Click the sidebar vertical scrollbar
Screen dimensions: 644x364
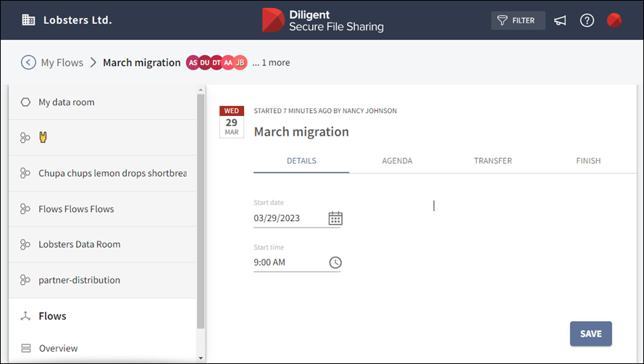[x=201, y=218]
